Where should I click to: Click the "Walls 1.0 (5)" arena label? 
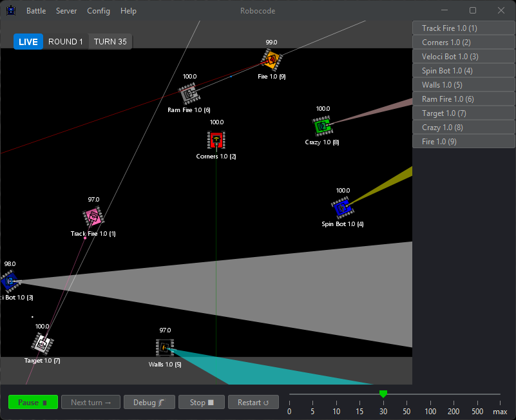tap(165, 365)
